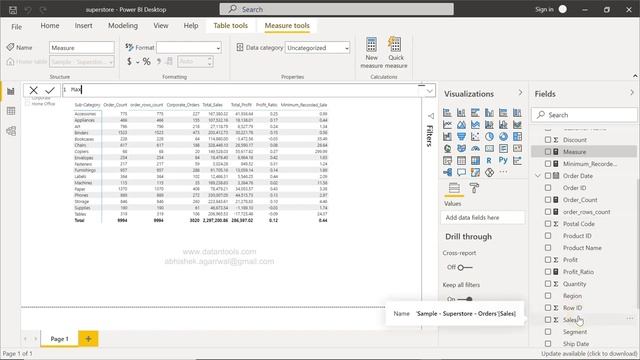Image resolution: width=640 pixels, height=360 pixels.
Task: Add a gauge visual
Action: tap(475, 149)
